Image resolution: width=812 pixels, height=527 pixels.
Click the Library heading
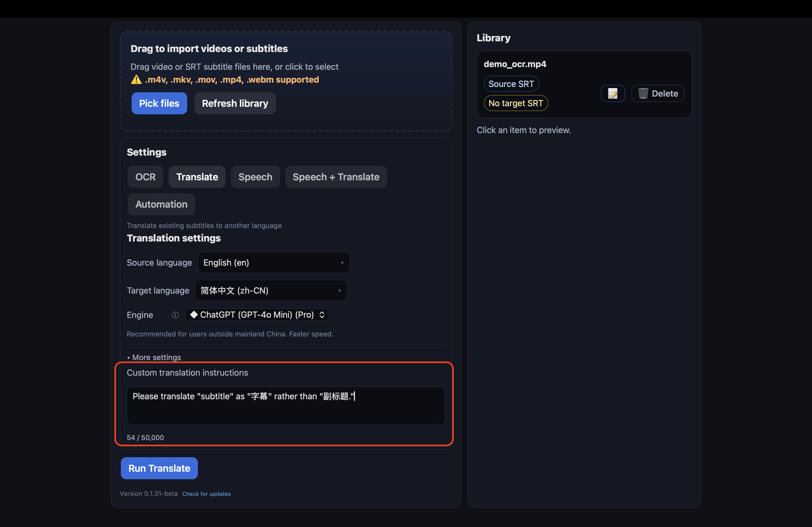tap(493, 38)
